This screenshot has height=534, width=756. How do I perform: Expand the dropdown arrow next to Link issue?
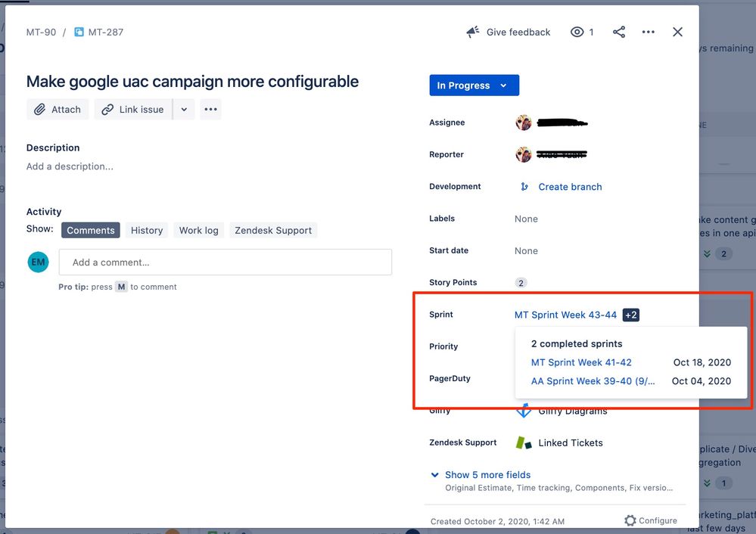pos(184,110)
